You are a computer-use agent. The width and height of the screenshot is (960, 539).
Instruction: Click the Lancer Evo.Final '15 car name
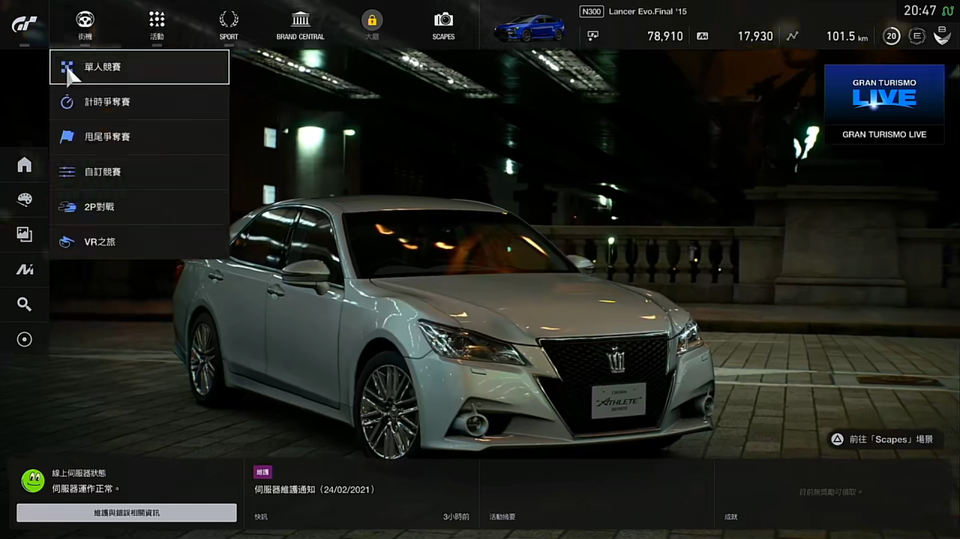(x=648, y=11)
